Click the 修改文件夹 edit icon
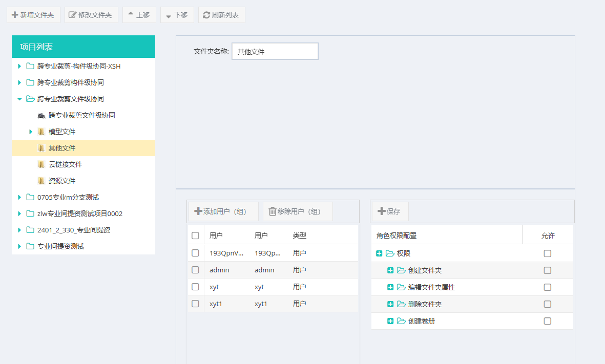 (x=73, y=15)
